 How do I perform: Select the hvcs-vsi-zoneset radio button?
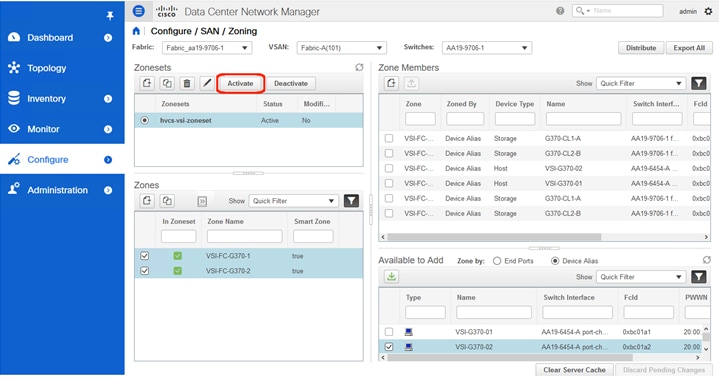[145, 121]
